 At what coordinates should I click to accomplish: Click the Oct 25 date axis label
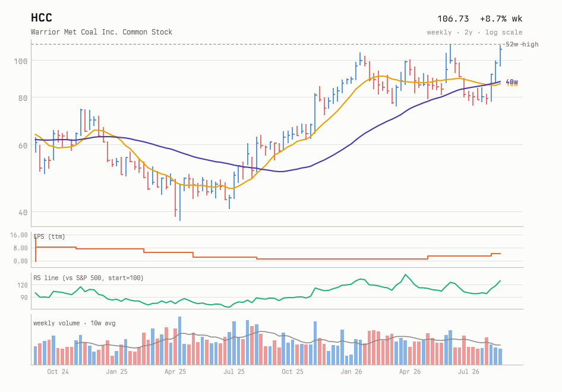pos(292,372)
